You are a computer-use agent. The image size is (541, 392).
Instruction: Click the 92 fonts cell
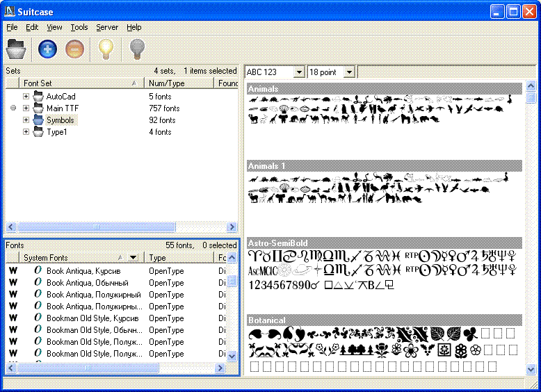pos(162,120)
